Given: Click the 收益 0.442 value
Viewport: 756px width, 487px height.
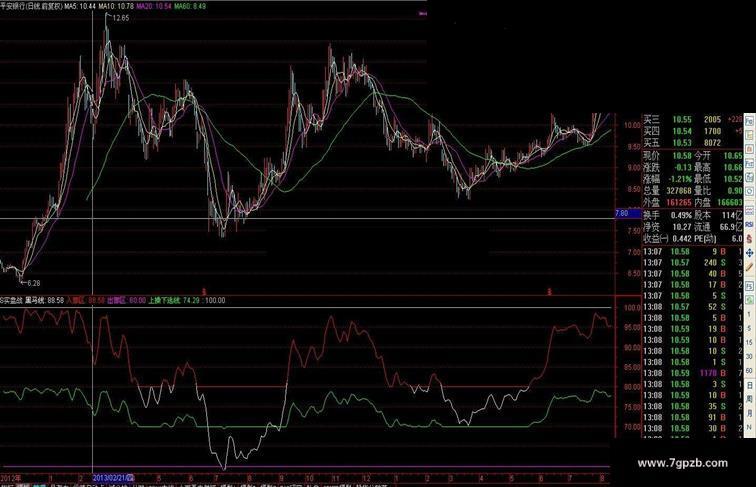Looking at the screenshot, I should click(x=682, y=239).
